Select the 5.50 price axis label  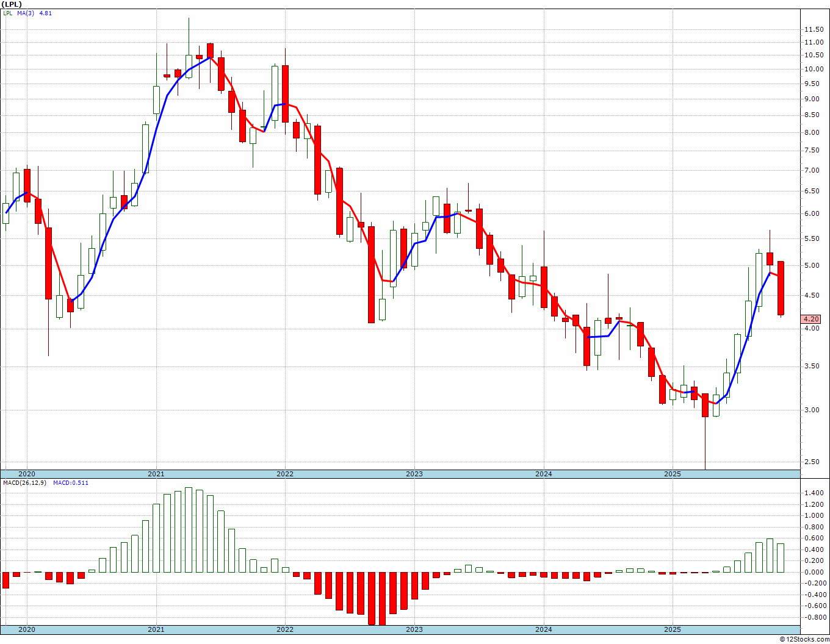coord(812,239)
